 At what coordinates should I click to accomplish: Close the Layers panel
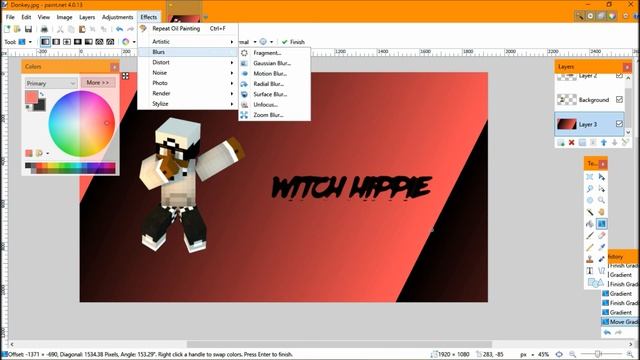pyautogui.click(x=627, y=67)
